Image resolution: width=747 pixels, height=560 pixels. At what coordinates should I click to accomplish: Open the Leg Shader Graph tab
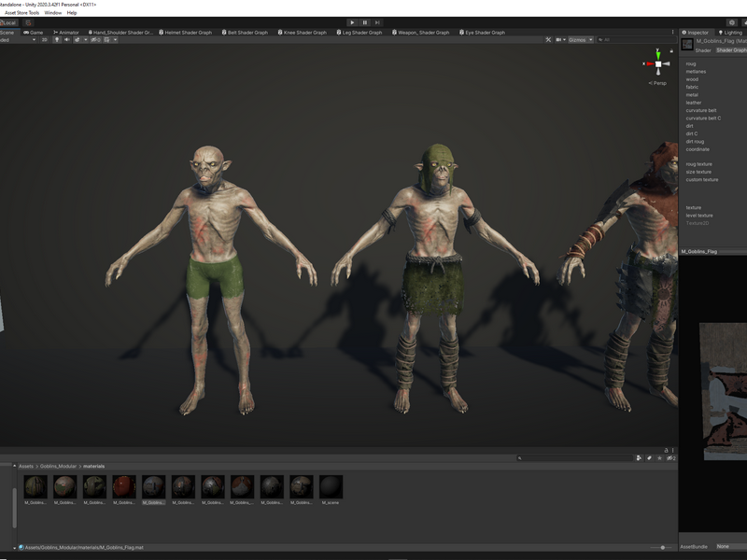coord(359,33)
